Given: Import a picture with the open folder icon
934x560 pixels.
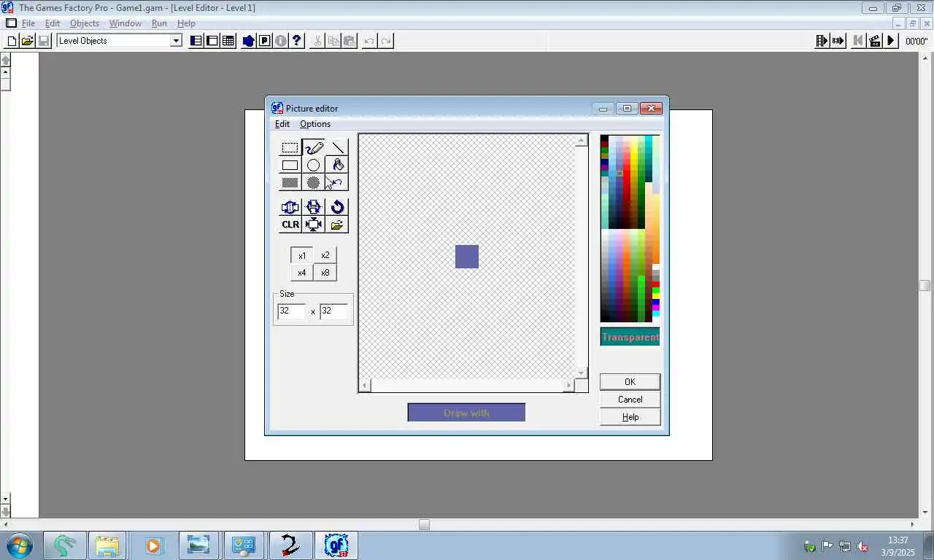Looking at the screenshot, I should pos(337,225).
